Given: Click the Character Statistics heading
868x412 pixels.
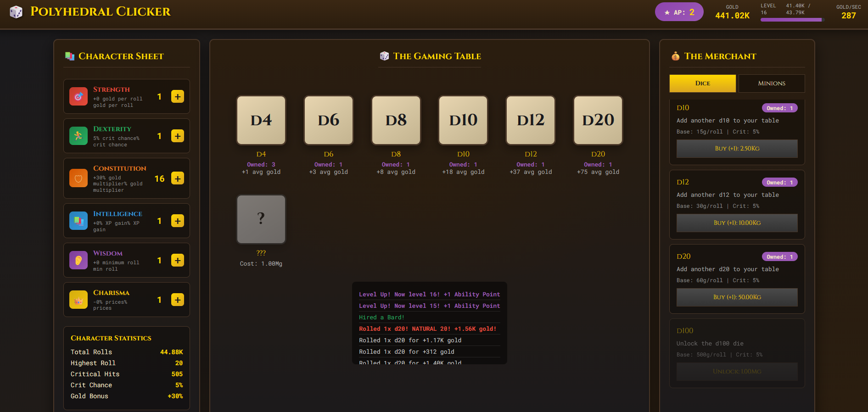Looking at the screenshot, I should pyautogui.click(x=111, y=338).
